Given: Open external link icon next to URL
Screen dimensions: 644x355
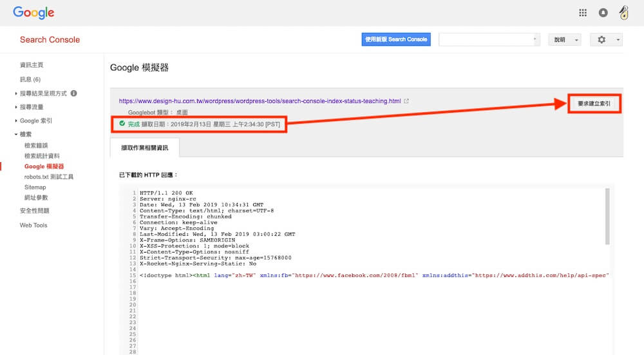Looking at the screenshot, I should tap(406, 101).
